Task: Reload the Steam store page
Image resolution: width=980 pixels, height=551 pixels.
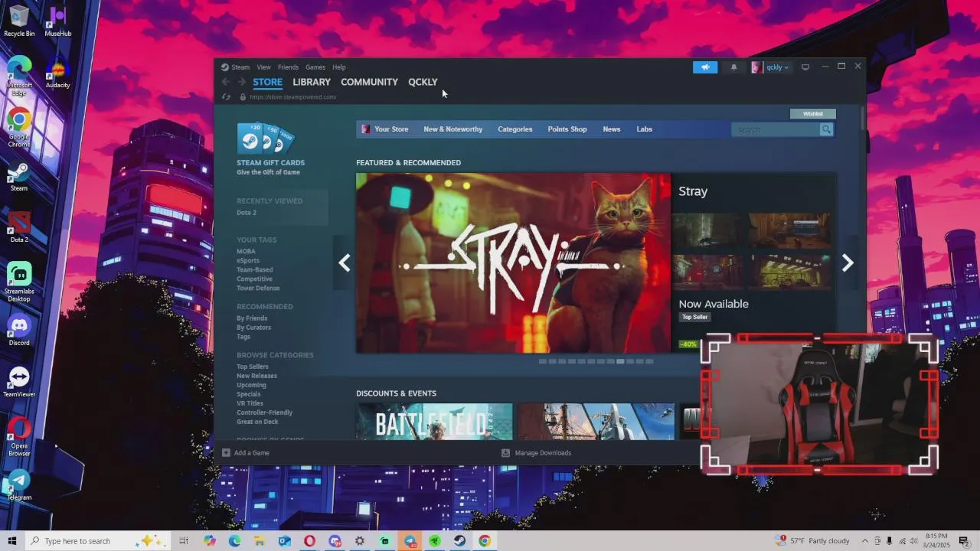Action: tap(226, 97)
